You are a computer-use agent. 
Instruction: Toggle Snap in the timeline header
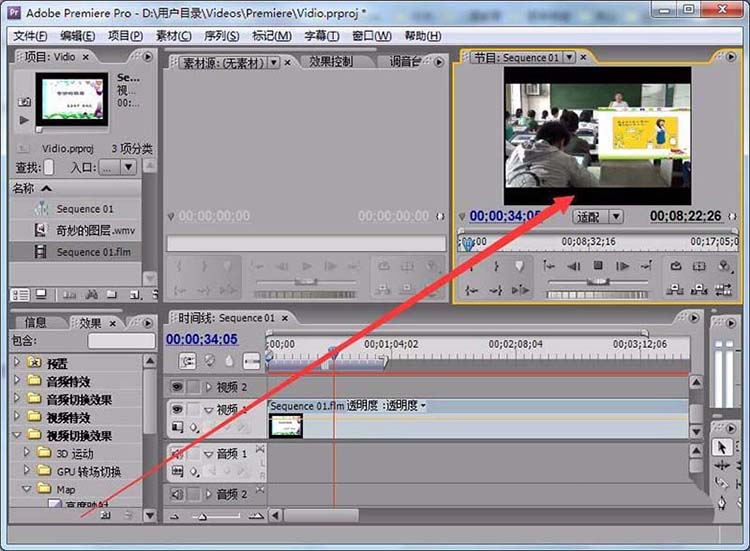pyautogui.click(x=187, y=361)
